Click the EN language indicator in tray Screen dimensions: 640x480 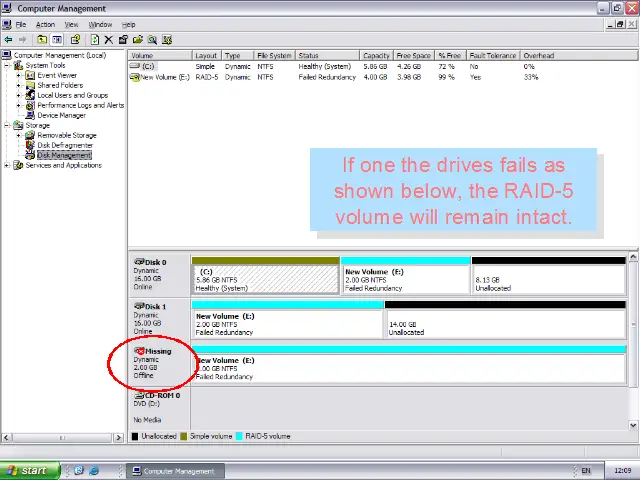(x=586, y=471)
